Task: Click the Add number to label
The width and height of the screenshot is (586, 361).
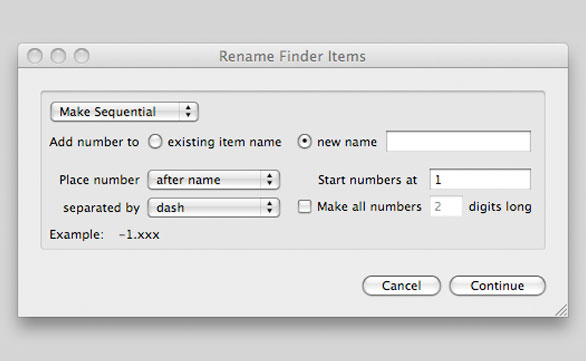Action: (94, 142)
